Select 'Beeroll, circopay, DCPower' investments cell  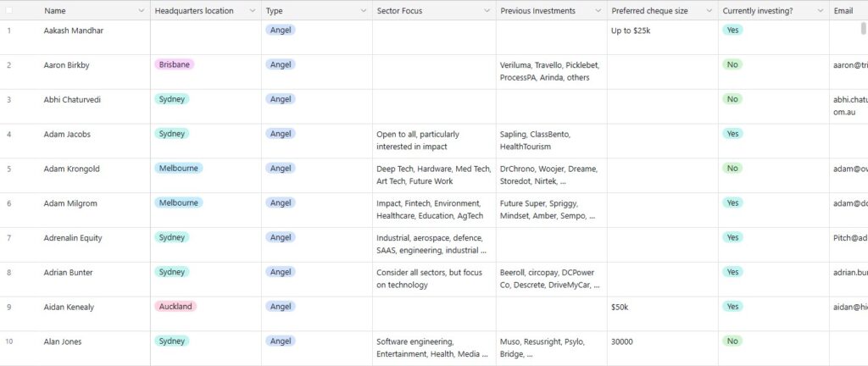click(x=551, y=280)
